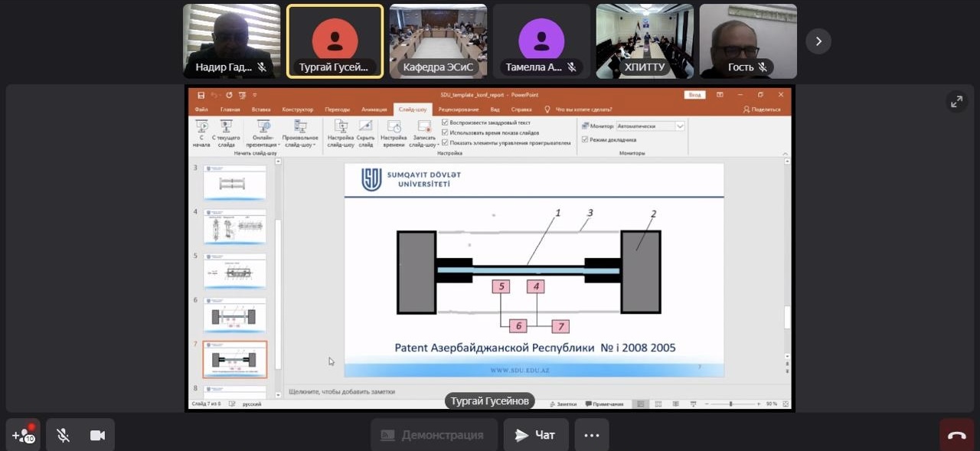
Task: Open the Монитор Автоматически dropdown
Action: click(x=679, y=126)
